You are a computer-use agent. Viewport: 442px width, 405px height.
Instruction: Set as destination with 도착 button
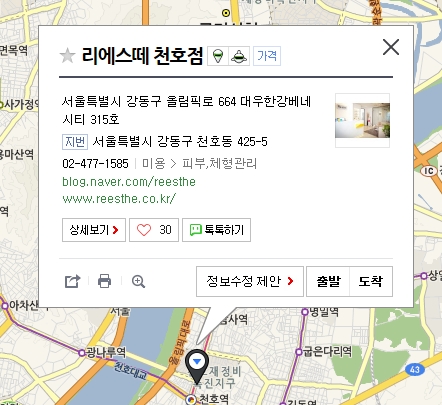[371, 281]
